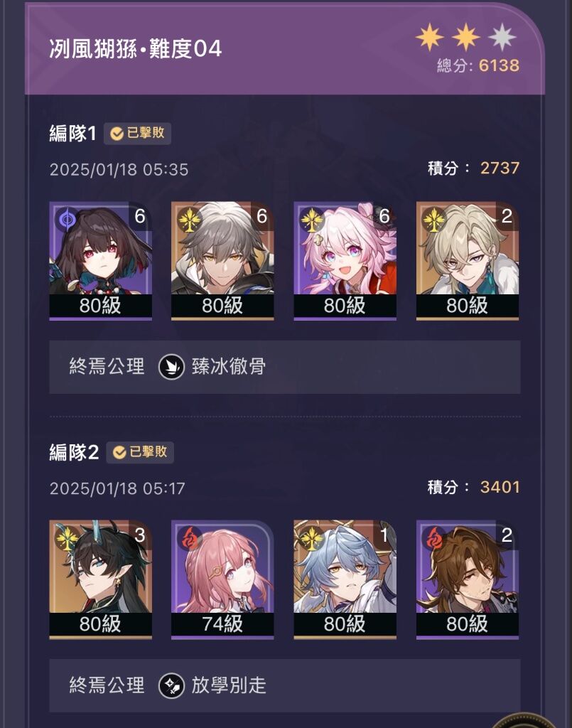The width and height of the screenshot is (572, 728).
Task: Tap the 臻冰徹骨 axiom icon
Action: (x=172, y=367)
